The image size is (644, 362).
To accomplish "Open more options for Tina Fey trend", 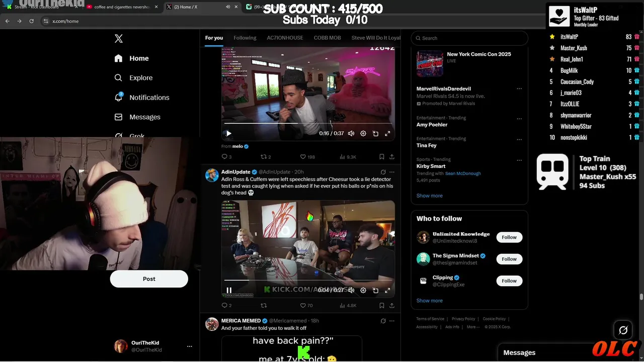I will (x=519, y=139).
